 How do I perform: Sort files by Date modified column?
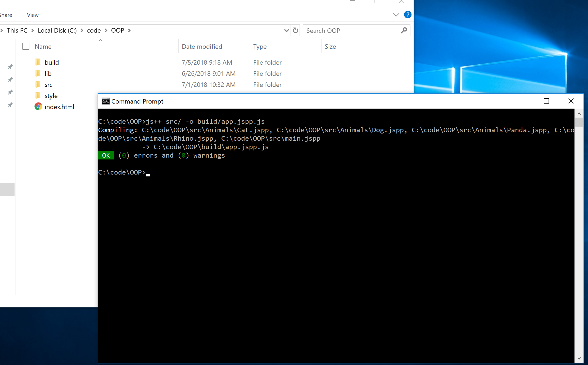[x=202, y=47]
